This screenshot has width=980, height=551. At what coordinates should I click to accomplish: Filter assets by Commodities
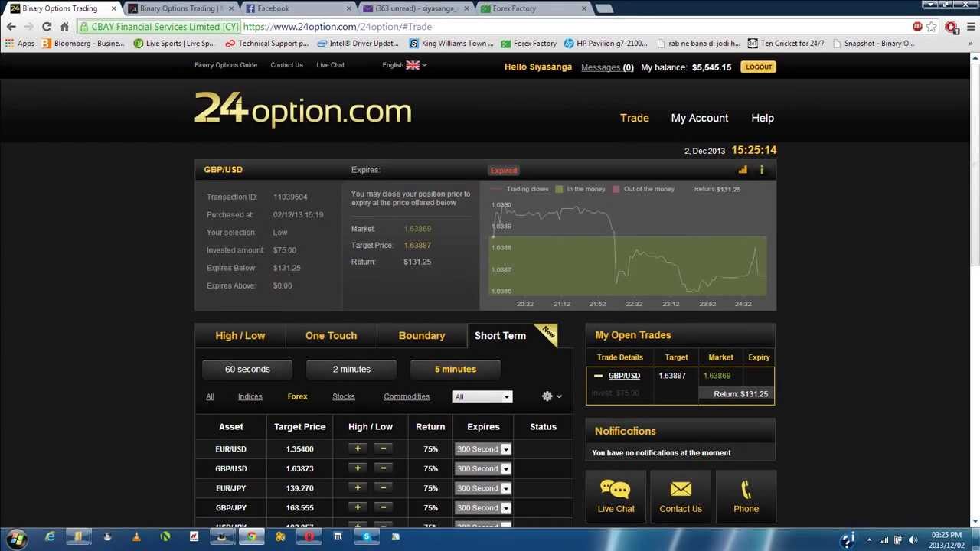point(407,396)
